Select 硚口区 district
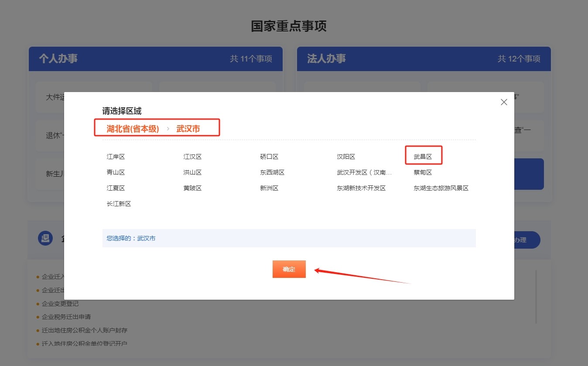Image resolution: width=588 pixels, height=366 pixels. coord(269,157)
